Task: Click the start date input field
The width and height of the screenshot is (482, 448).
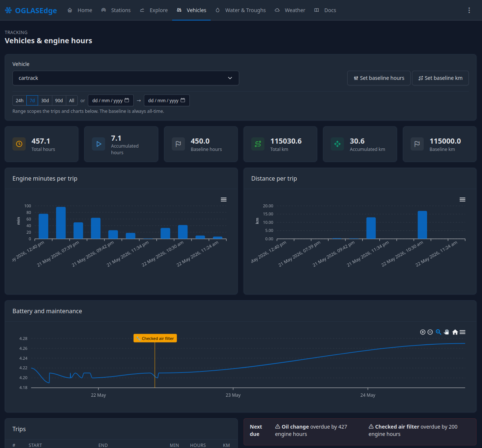Action: (x=111, y=100)
